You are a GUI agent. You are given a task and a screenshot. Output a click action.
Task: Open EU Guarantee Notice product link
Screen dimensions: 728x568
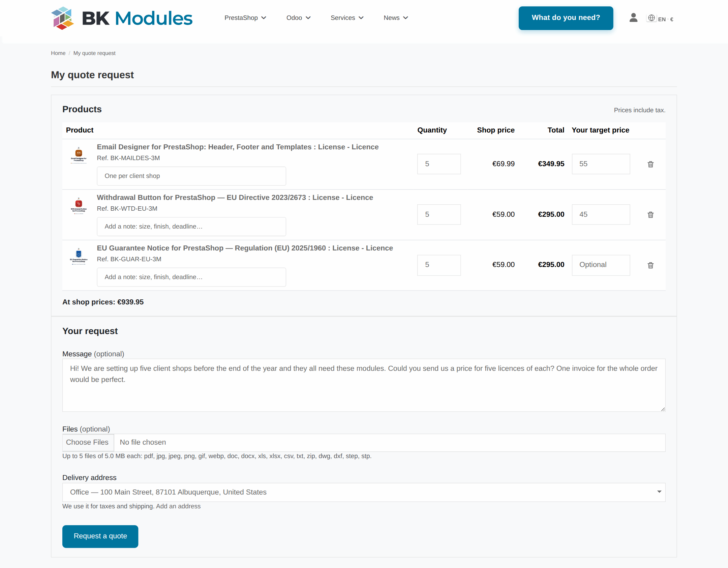tap(245, 248)
